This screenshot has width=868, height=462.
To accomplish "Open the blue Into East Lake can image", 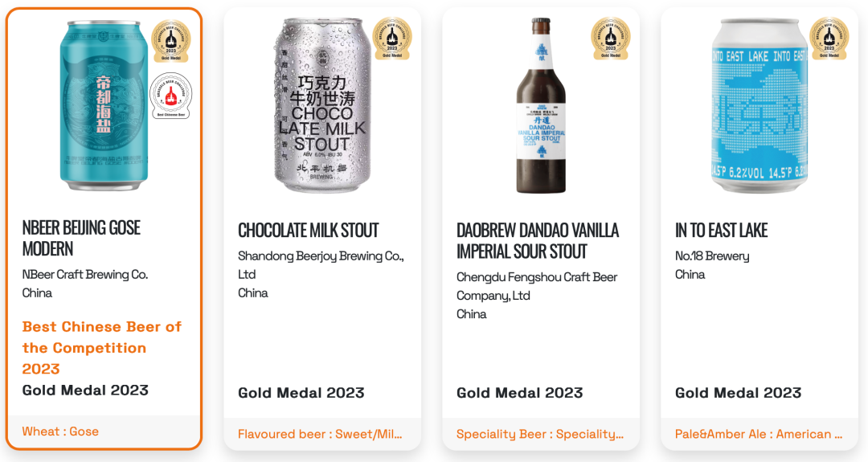I will pyautogui.click(x=759, y=105).
